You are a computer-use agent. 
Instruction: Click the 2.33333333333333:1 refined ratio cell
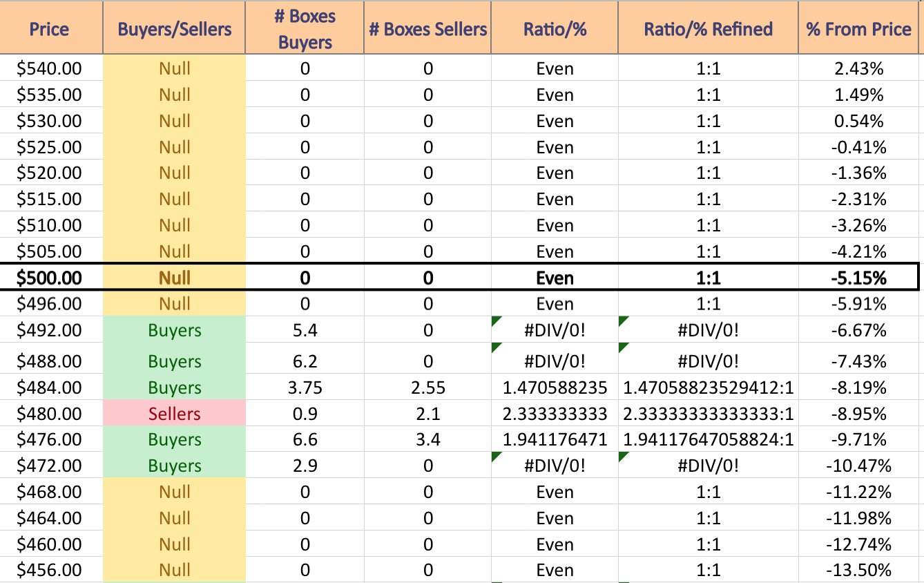point(709,414)
